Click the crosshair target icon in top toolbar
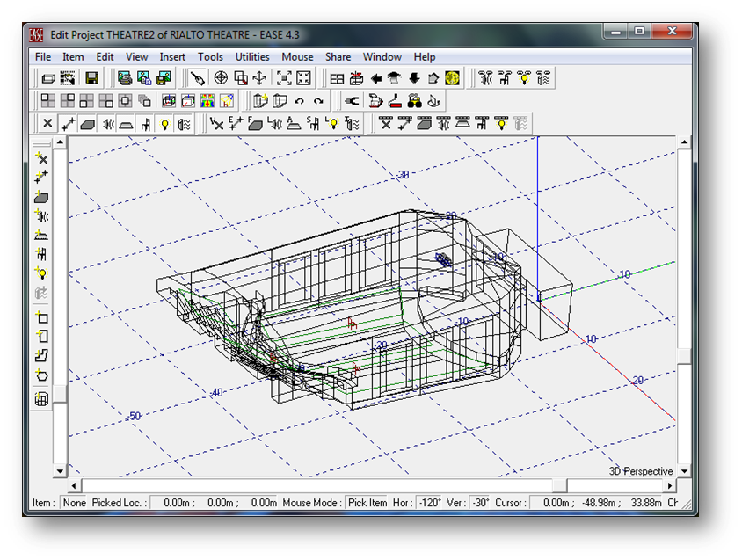 [221, 78]
